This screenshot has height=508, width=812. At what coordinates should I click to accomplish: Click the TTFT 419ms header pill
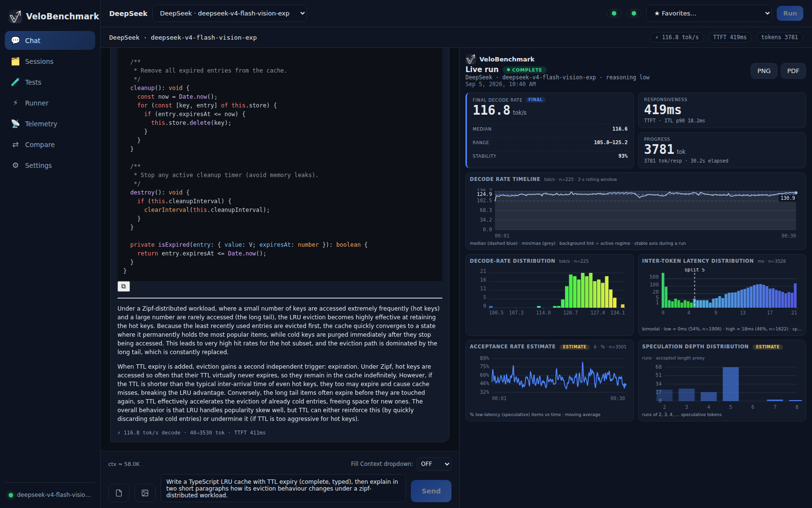point(730,37)
